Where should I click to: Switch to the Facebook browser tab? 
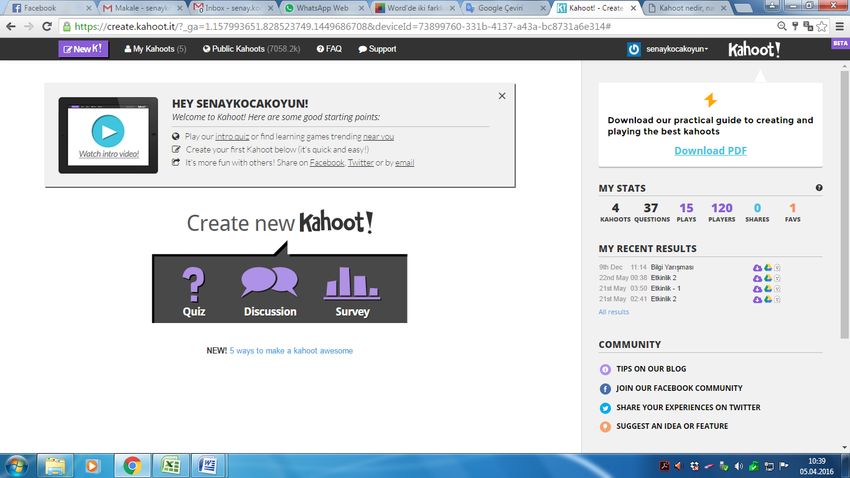[x=49, y=8]
